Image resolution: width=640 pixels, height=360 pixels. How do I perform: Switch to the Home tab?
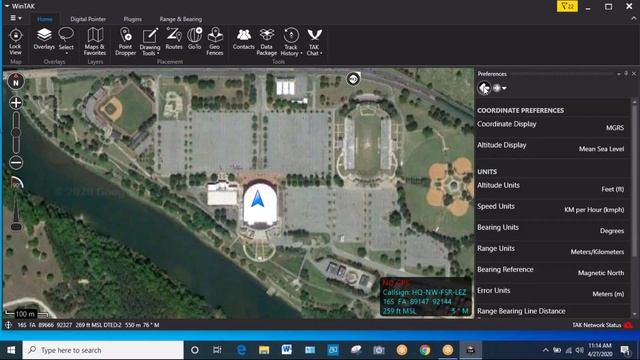[44, 19]
